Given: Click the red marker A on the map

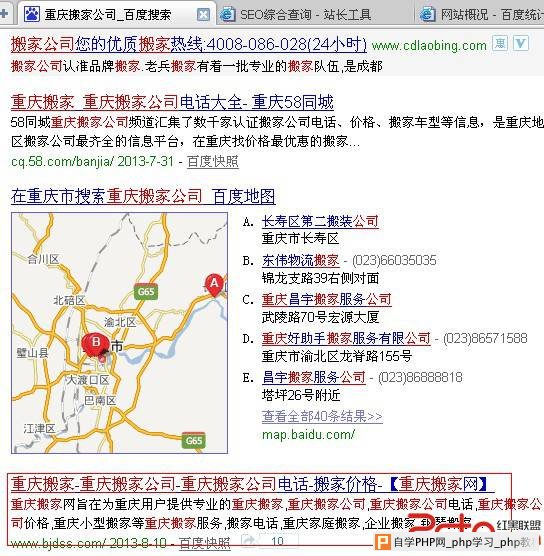Looking at the screenshot, I should coord(214,284).
